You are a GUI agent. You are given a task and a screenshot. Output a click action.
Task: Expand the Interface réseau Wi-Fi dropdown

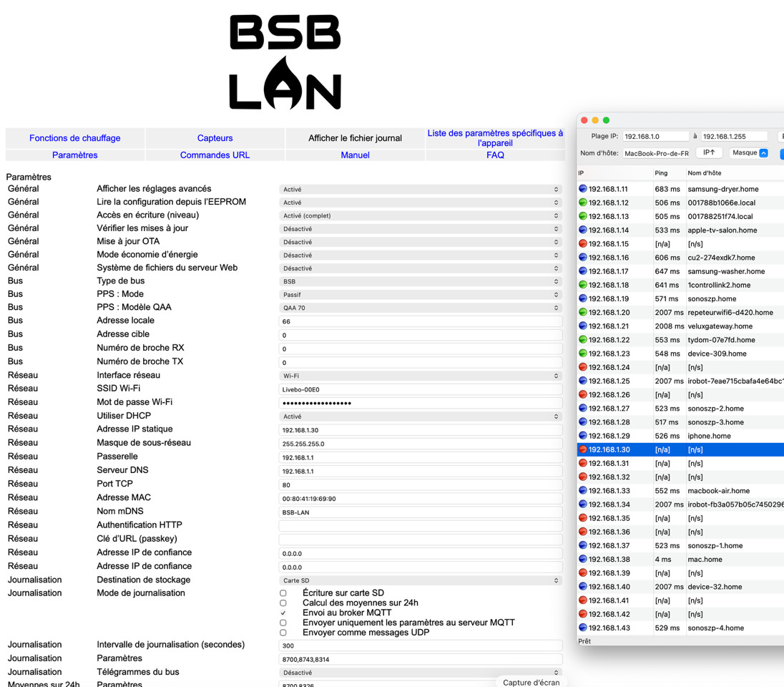coord(420,376)
